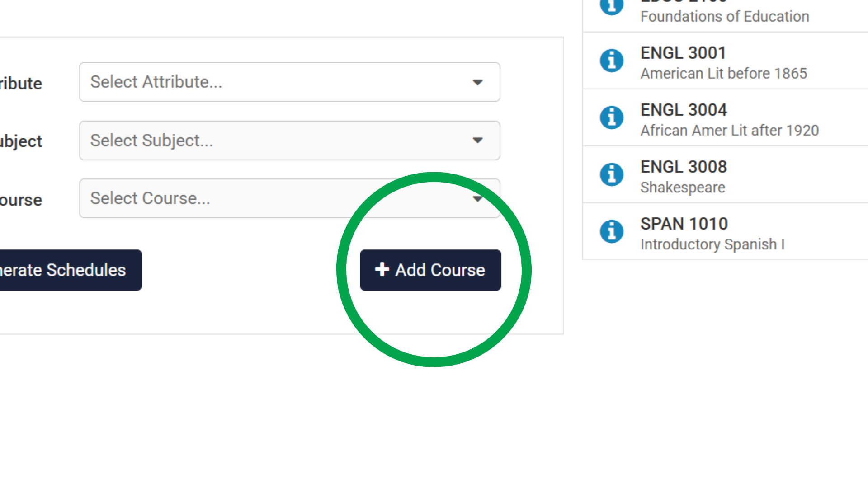Open info for Foundations of Education course
Image resolution: width=868 pixels, height=488 pixels.
(611, 7)
